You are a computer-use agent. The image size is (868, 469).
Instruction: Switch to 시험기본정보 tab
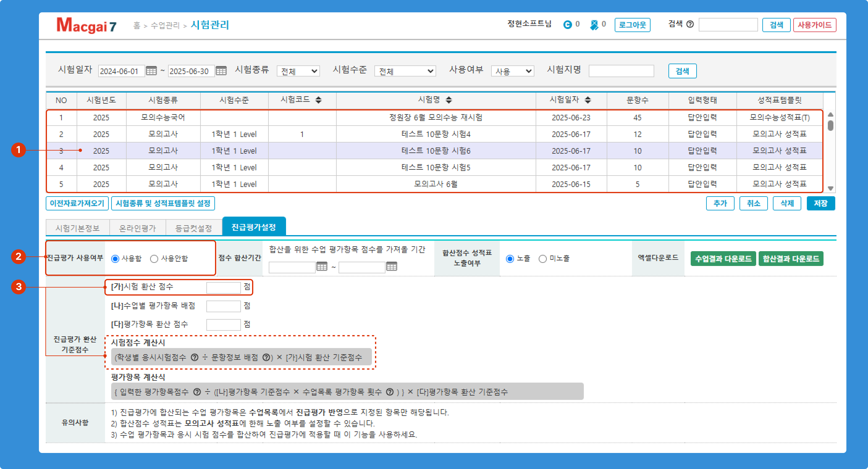tap(78, 228)
